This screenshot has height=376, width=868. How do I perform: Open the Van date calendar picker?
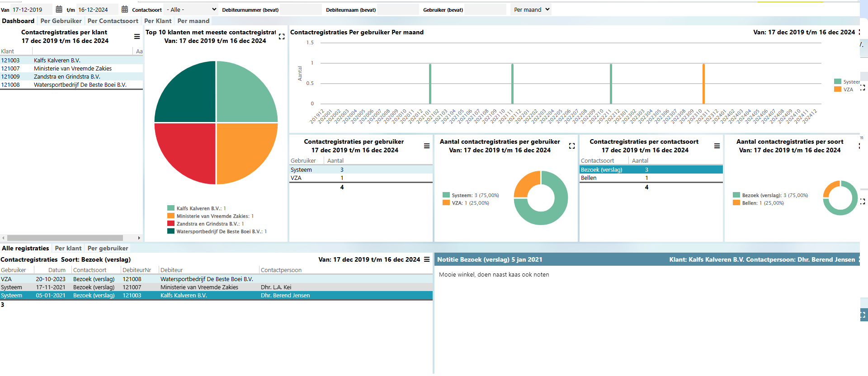(59, 9)
